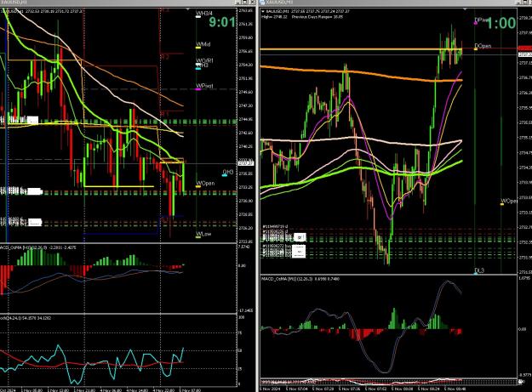The width and height of the screenshot is (532, 392).
Task: Click the WMid level label
Action: pos(203,44)
